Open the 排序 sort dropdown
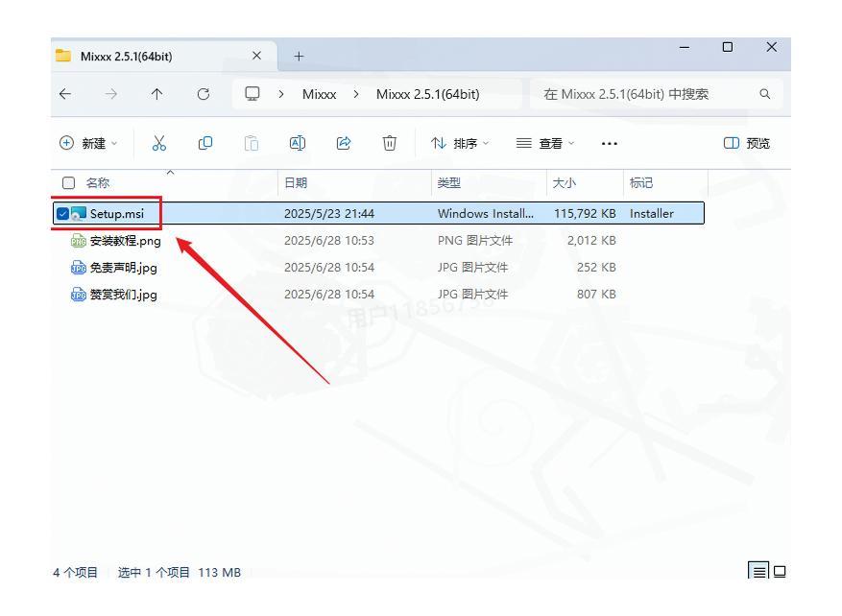 point(460,143)
